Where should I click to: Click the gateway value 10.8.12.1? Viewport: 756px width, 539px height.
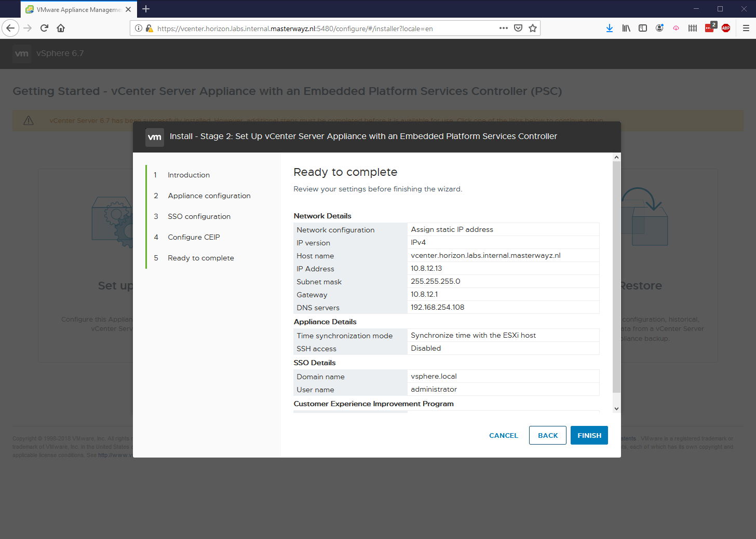[x=424, y=294]
